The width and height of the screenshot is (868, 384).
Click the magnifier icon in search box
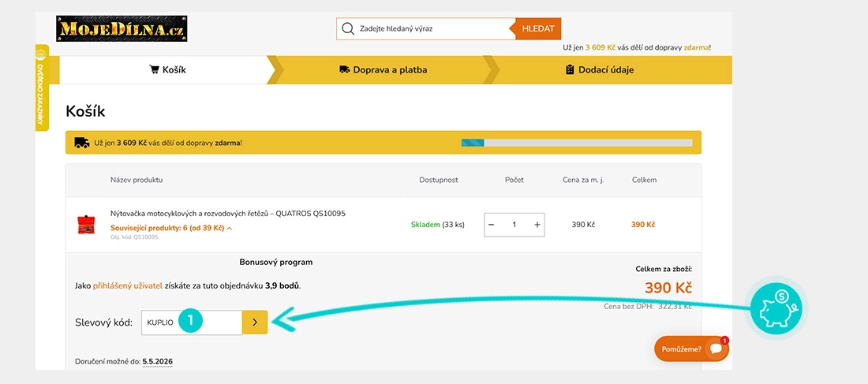point(348,28)
